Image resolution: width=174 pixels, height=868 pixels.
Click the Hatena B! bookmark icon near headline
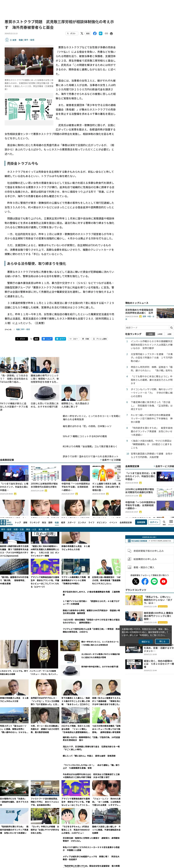pos(100,33)
